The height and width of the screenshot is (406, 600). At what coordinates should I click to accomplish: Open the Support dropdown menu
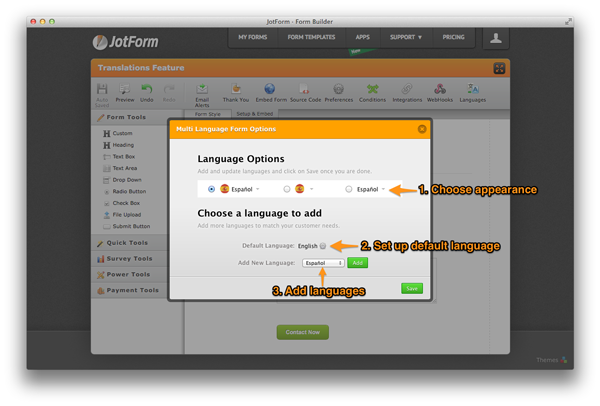coord(406,37)
